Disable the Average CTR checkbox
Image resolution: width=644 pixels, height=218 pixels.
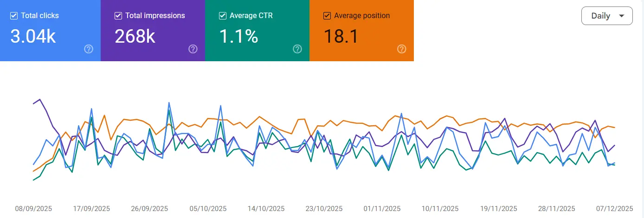point(223,16)
